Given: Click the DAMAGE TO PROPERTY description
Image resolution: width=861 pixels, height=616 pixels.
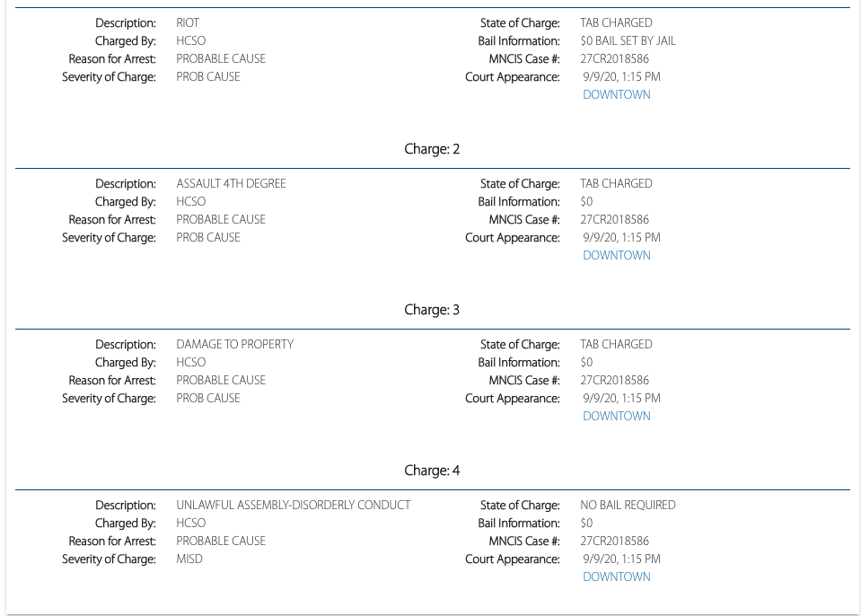Looking at the screenshot, I should [234, 344].
